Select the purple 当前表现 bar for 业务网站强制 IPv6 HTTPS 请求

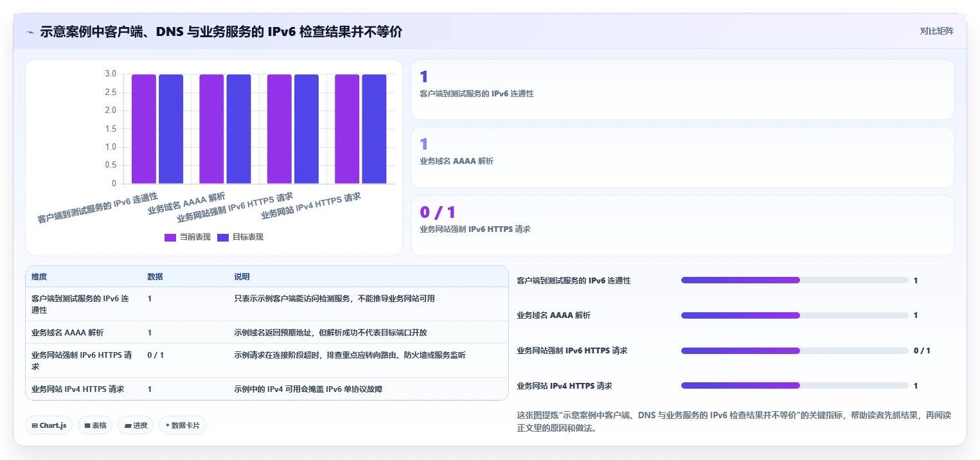pos(280,129)
